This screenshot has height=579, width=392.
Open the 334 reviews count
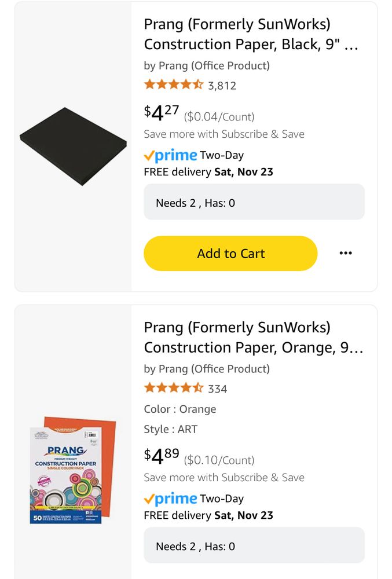point(218,389)
